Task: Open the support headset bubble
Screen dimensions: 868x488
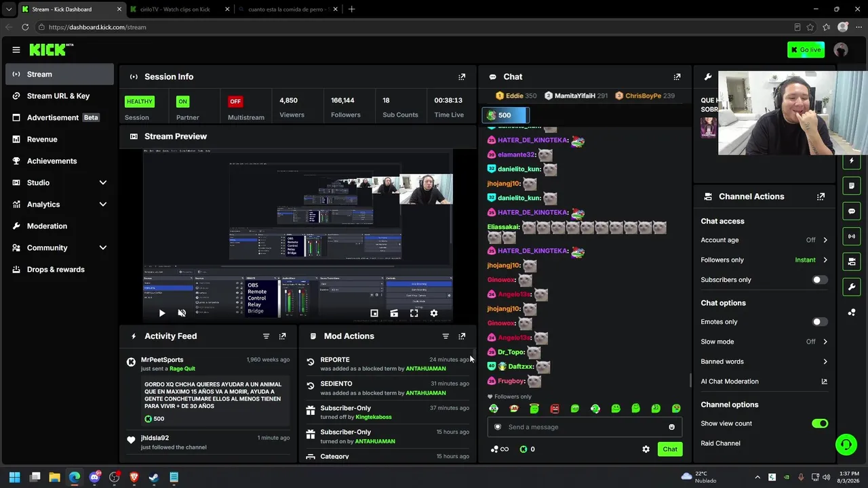Action: click(x=846, y=445)
